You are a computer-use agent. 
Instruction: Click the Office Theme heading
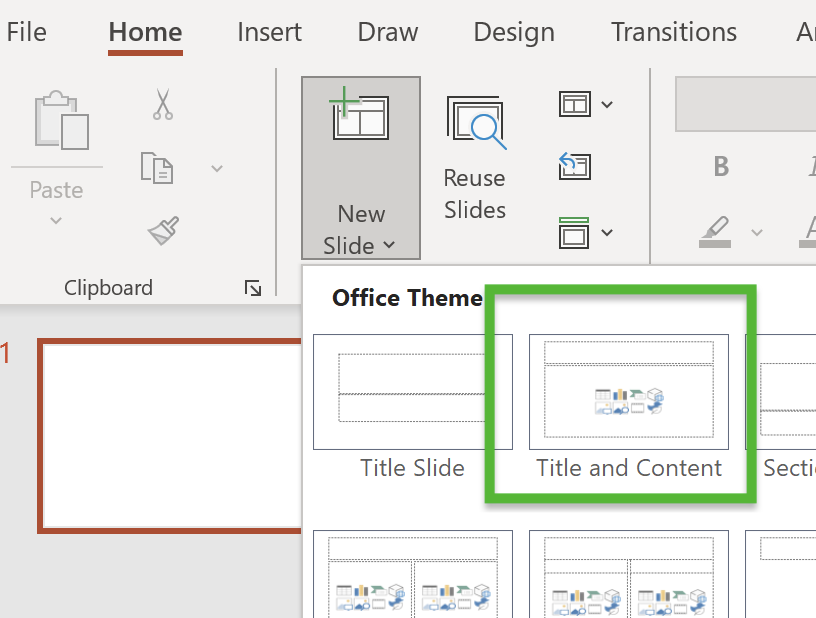[x=407, y=298]
